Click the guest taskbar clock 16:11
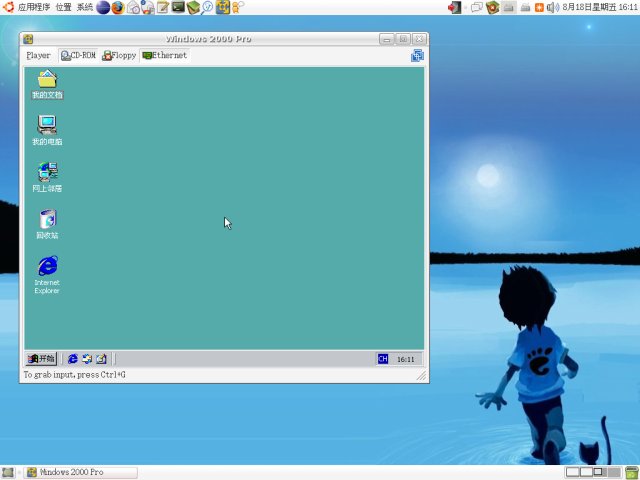 tap(405, 359)
